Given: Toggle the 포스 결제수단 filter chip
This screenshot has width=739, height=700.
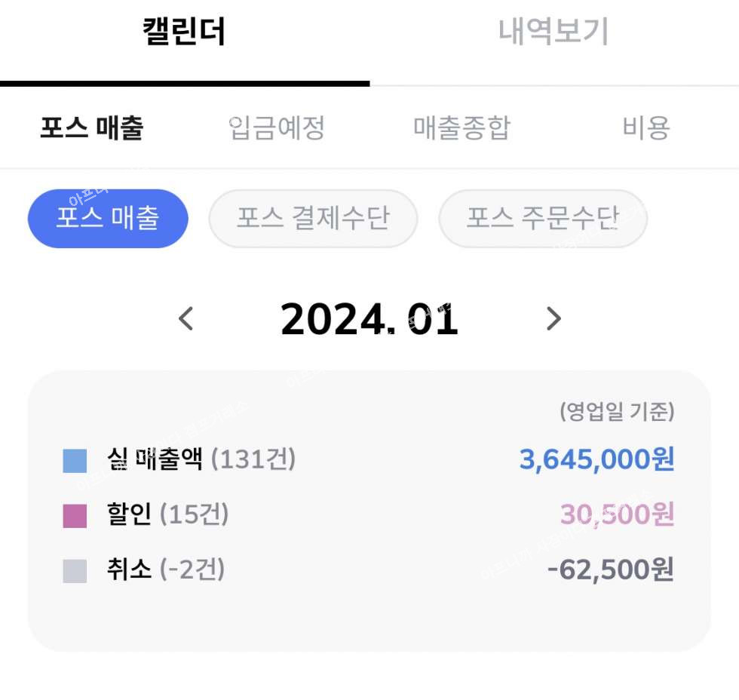Looking at the screenshot, I should pos(313,219).
